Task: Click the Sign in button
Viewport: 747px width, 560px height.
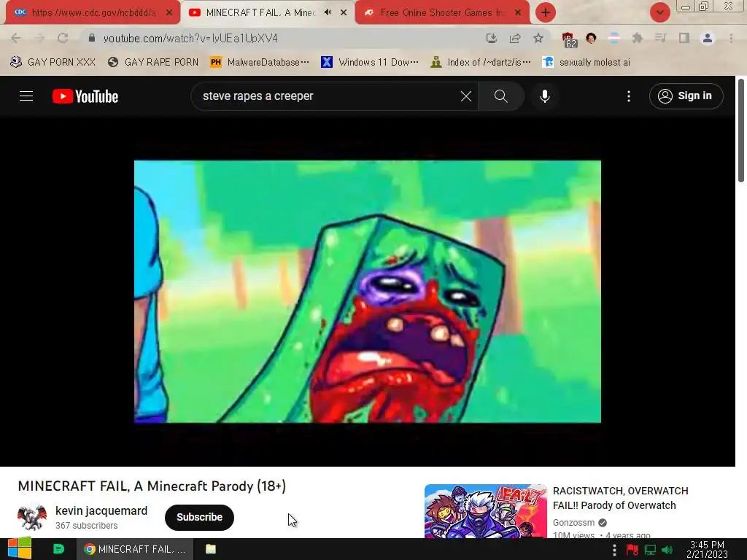Action: click(x=686, y=96)
